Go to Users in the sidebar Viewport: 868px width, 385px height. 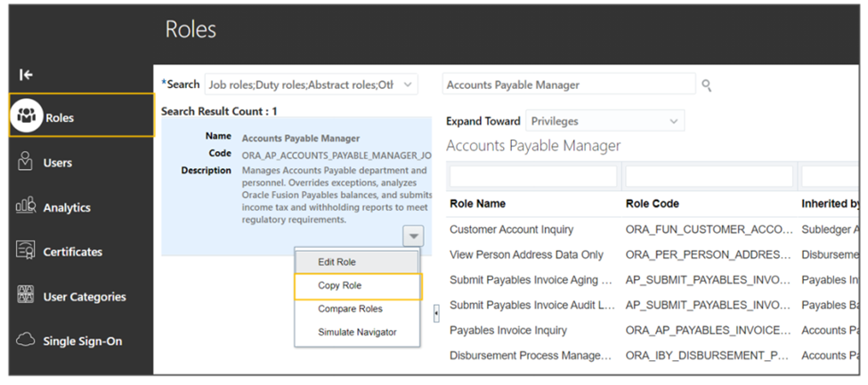click(58, 163)
